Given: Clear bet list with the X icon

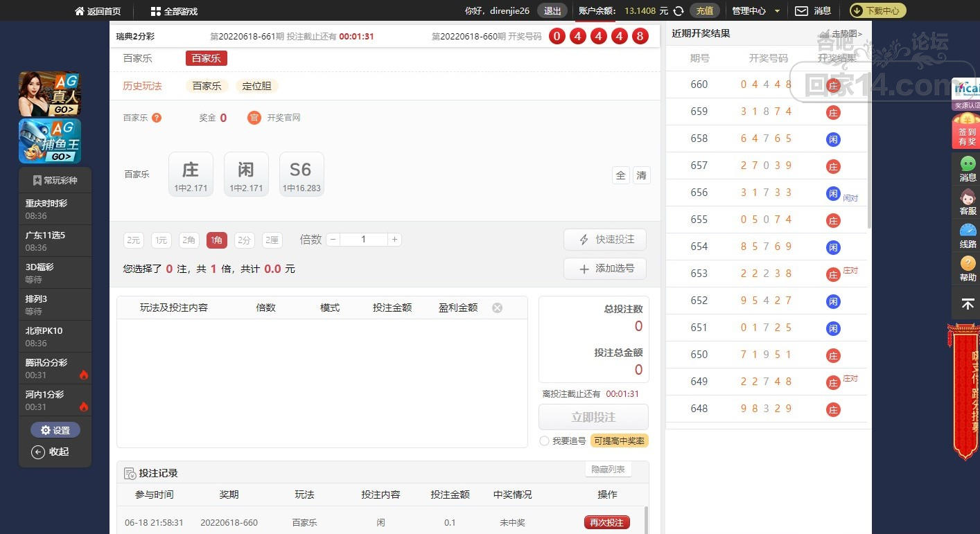Looking at the screenshot, I should 497,308.
